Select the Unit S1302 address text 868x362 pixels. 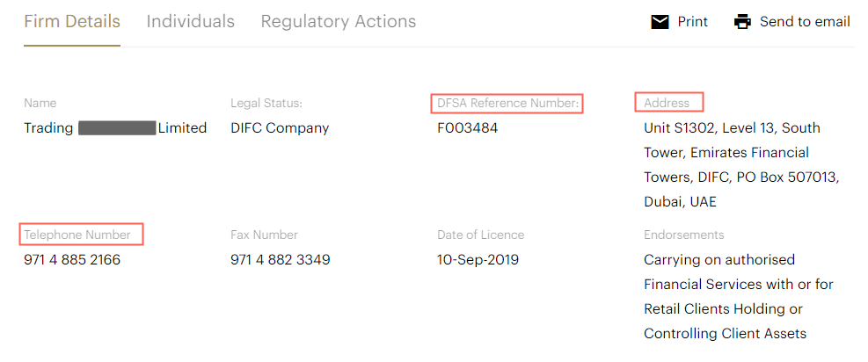click(732, 128)
